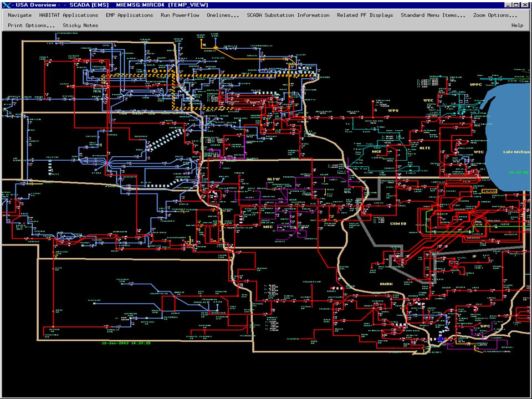Screen dimensions: 532x399
Task: Select the ALTW area label on map
Action: tap(273, 179)
